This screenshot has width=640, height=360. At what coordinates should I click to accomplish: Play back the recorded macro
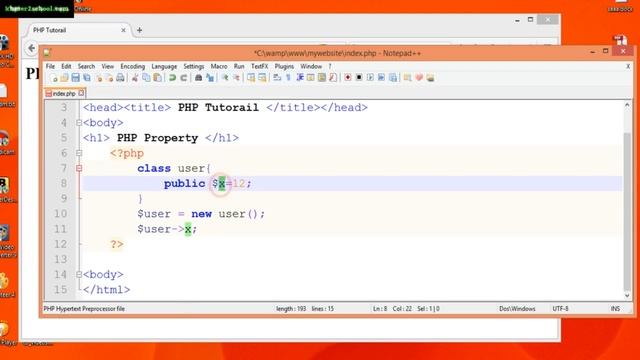370,78
